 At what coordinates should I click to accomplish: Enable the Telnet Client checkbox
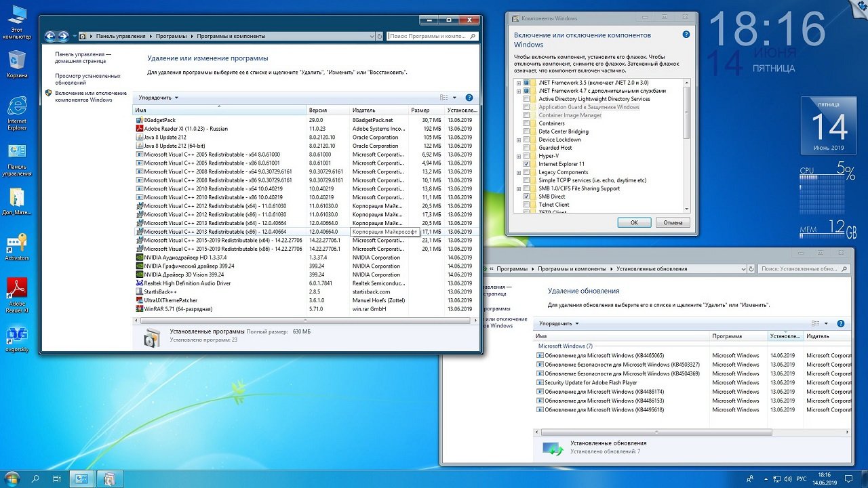coord(527,205)
